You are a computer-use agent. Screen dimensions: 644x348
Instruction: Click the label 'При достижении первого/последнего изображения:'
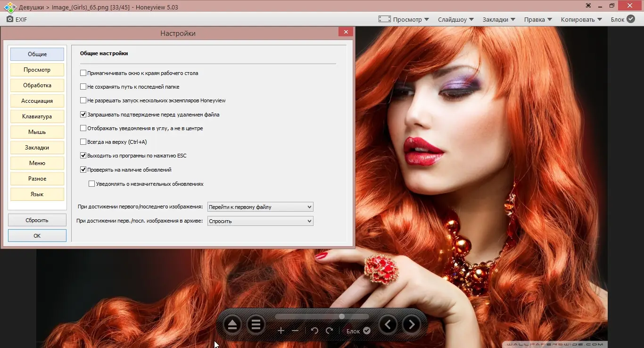(140, 207)
